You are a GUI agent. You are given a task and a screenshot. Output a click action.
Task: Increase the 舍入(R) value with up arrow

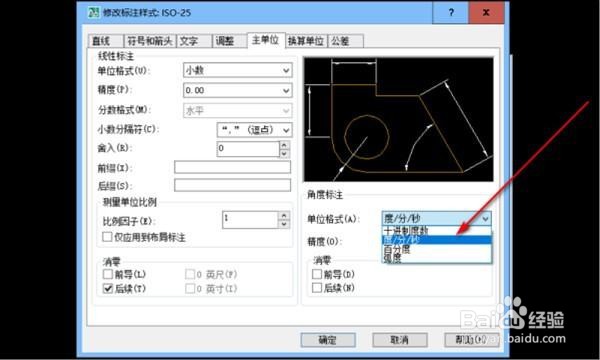coord(284,145)
